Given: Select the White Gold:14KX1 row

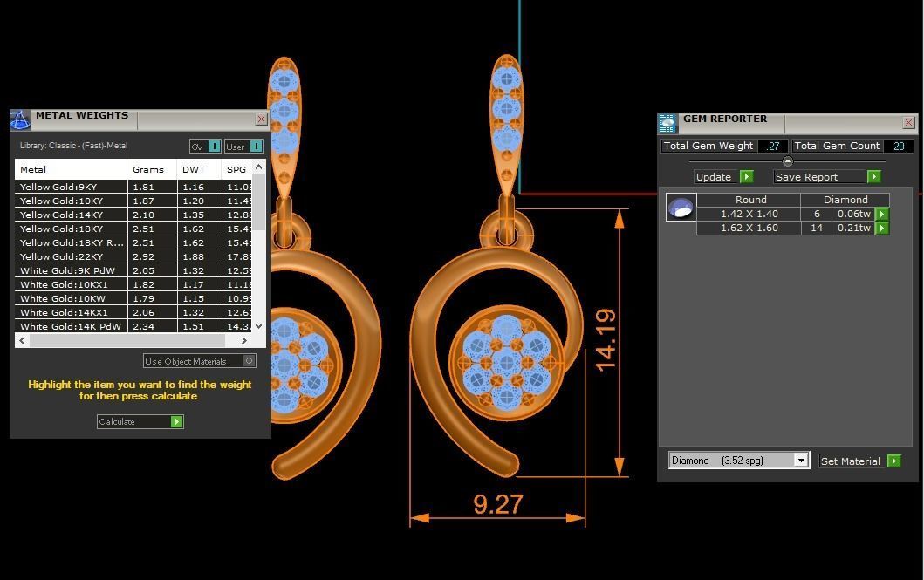Looking at the screenshot, I should [x=133, y=312].
